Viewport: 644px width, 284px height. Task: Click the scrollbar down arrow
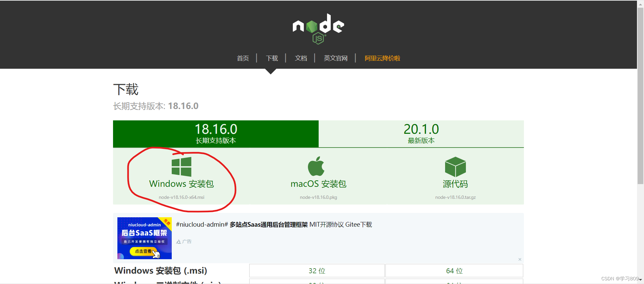click(x=640, y=280)
